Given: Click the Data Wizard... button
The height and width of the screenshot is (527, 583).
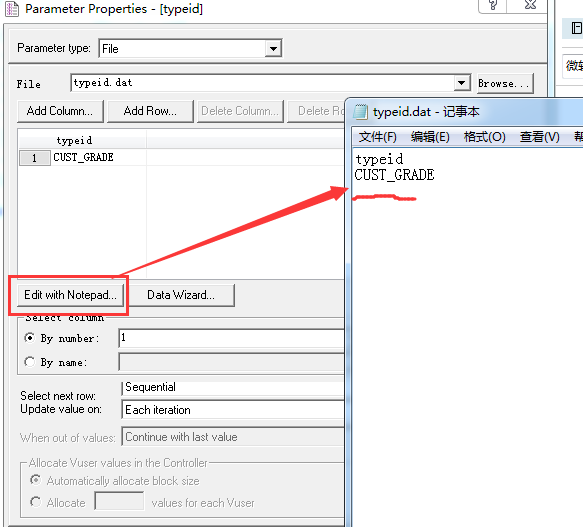Looking at the screenshot, I should point(181,295).
